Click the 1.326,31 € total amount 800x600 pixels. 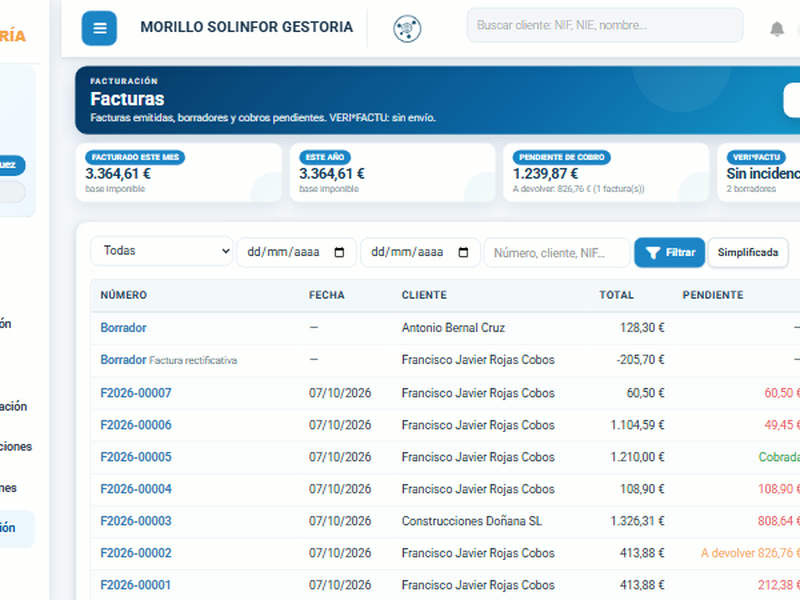[x=637, y=521]
